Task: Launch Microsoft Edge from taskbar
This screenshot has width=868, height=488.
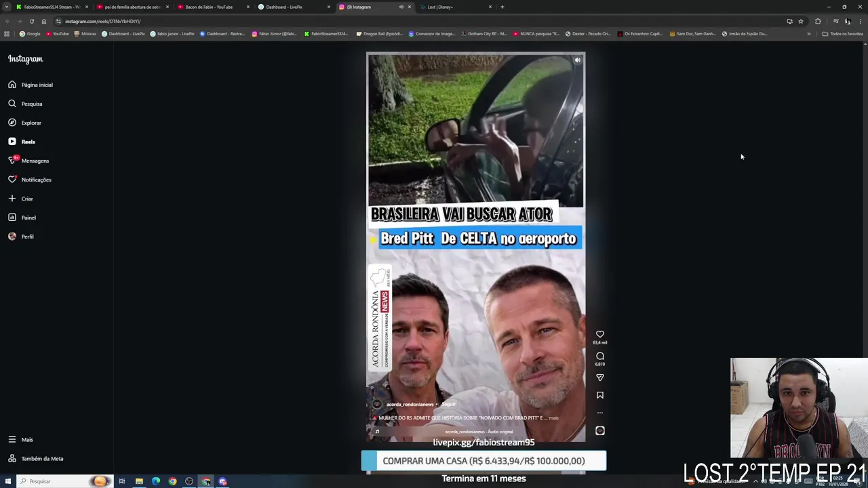Action: coord(156,481)
